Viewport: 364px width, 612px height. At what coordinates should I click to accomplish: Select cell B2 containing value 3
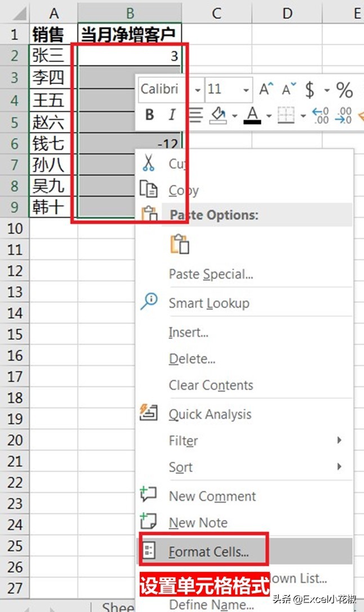[x=129, y=55]
